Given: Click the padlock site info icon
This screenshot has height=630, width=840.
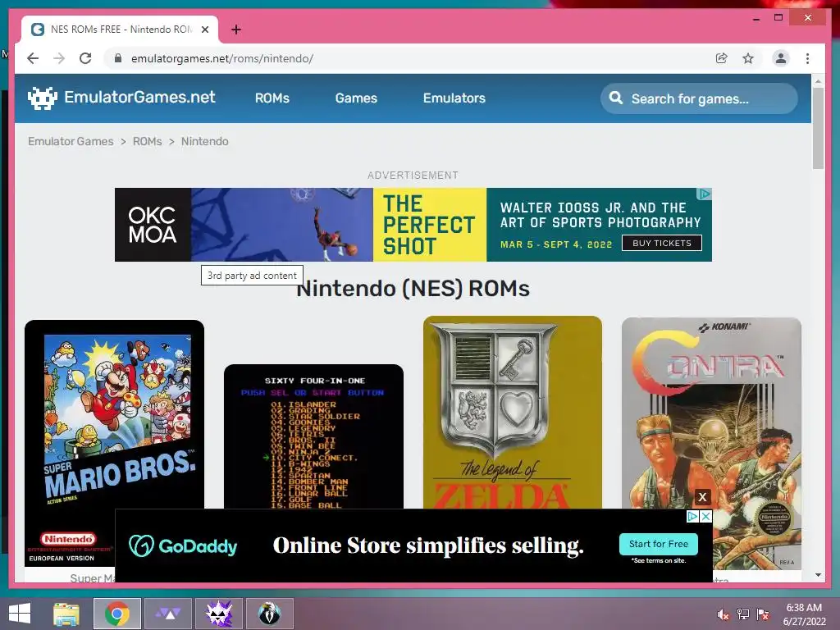Looking at the screenshot, I should [x=118, y=58].
